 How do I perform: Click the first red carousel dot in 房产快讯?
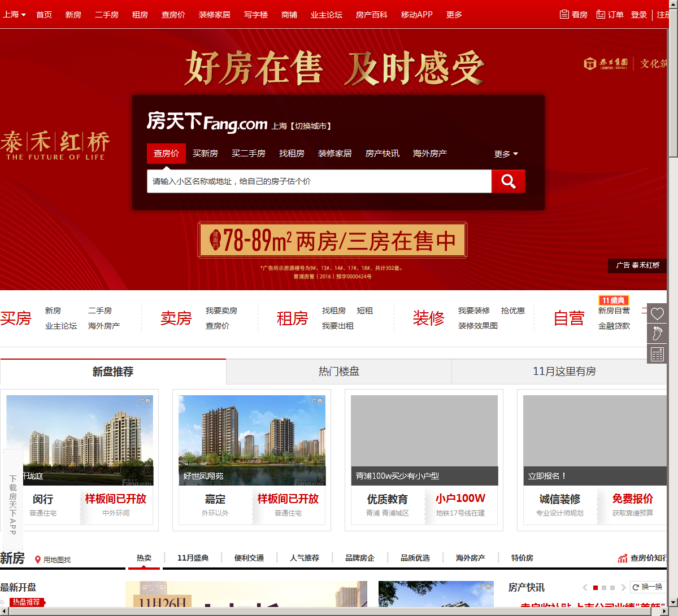click(x=595, y=588)
